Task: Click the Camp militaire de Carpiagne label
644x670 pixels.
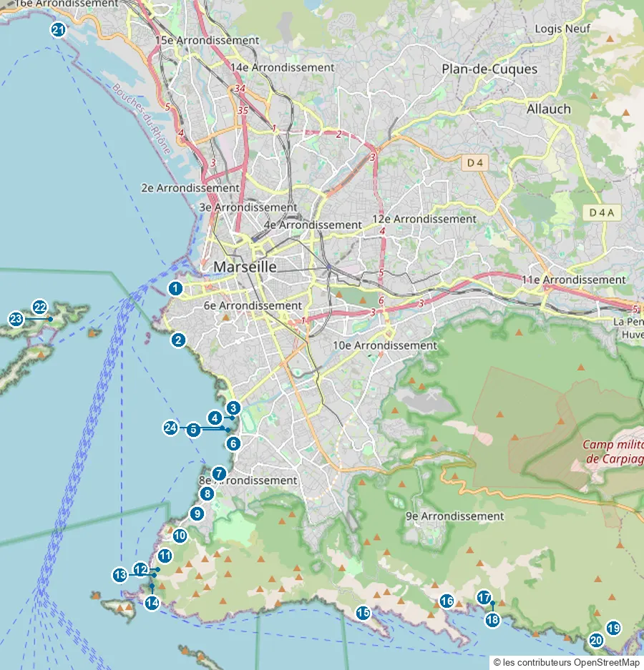Action: (614, 452)
